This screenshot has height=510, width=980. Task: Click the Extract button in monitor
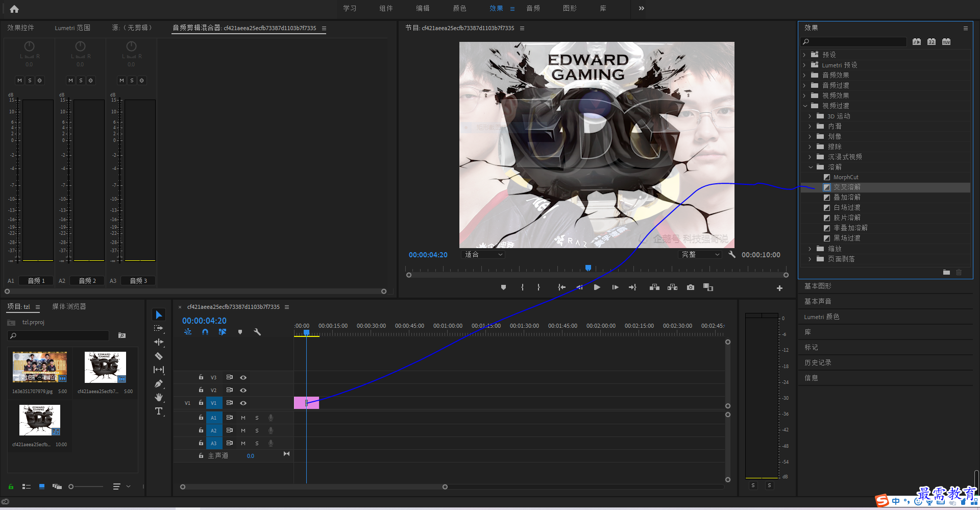(x=673, y=287)
